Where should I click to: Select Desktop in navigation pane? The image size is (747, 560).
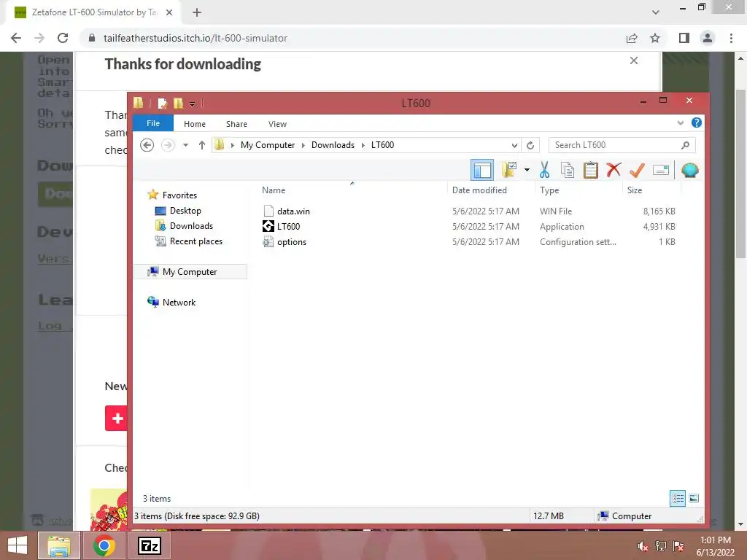[x=178, y=211]
